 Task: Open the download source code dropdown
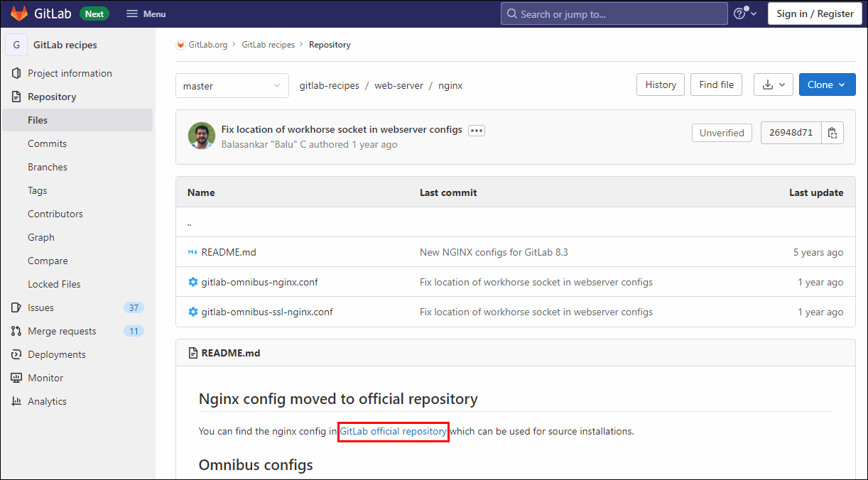pos(774,84)
